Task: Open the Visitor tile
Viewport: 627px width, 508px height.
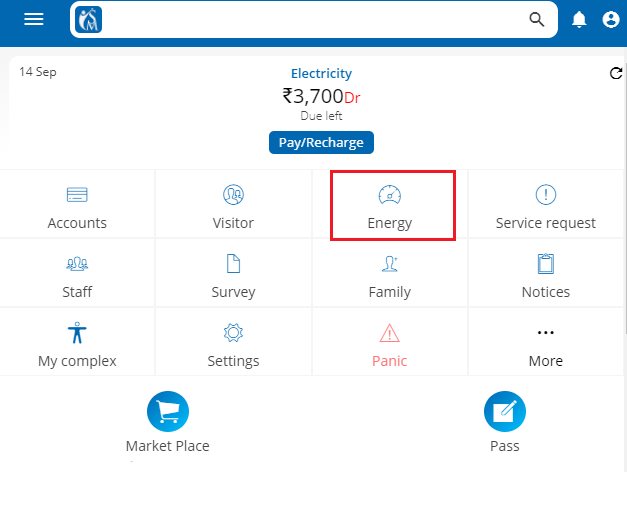Action: 233,204
